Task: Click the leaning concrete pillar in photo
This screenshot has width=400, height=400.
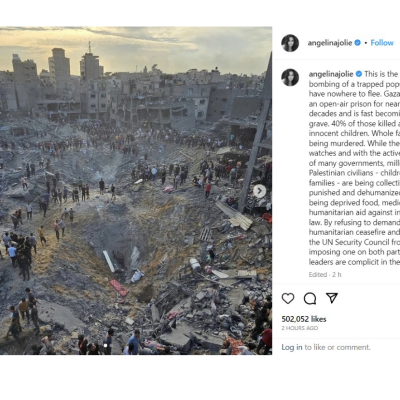Action: click(x=256, y=133)
